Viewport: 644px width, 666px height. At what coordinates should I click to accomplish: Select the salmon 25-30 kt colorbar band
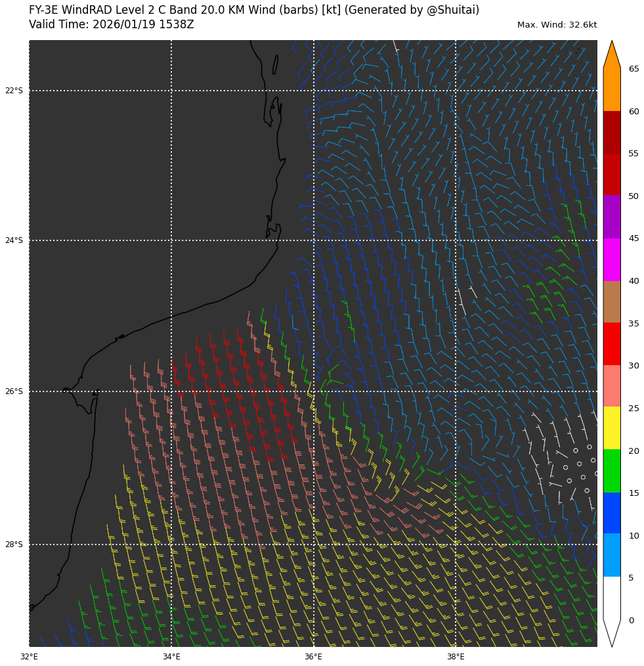(x=612, y=386)
